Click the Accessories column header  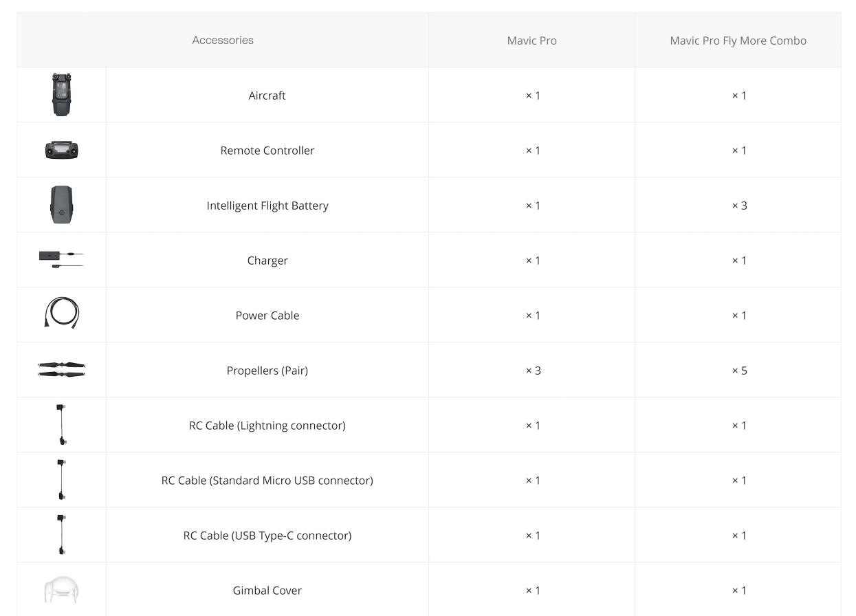coord(223,40)
